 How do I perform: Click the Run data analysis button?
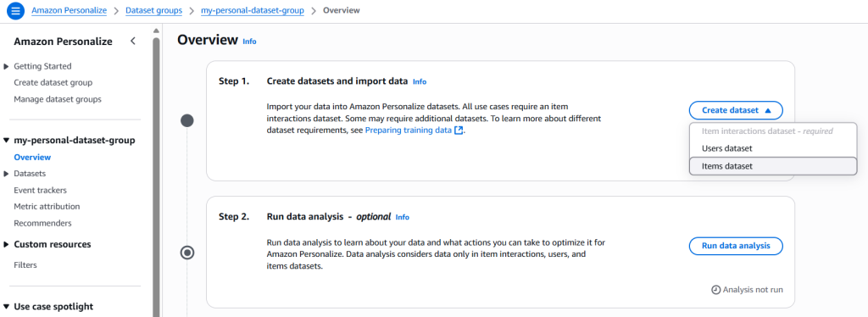pyautogui.click(x=736, y=246)
